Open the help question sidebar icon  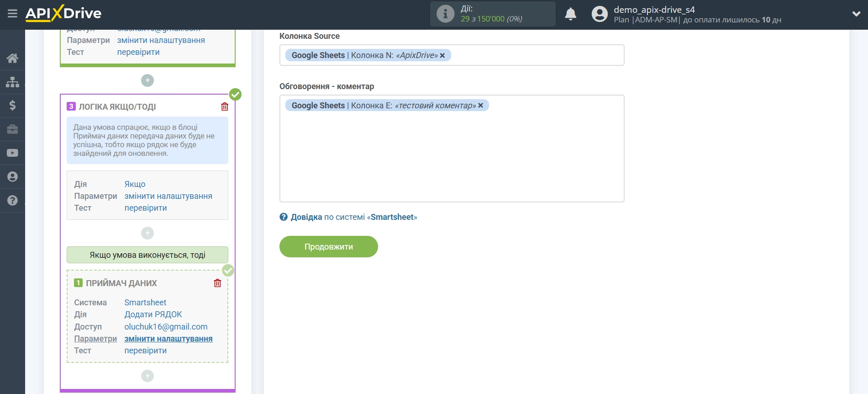12,201
